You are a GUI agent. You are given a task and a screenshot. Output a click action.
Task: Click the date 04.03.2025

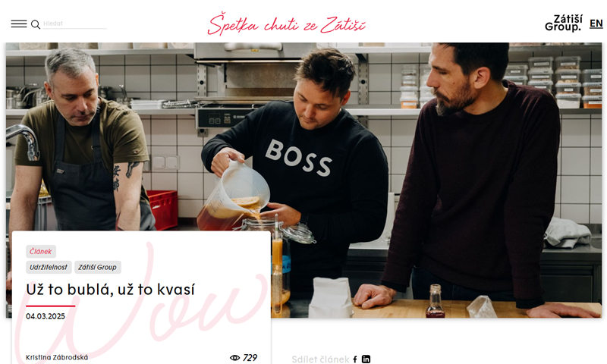(46, 316)
